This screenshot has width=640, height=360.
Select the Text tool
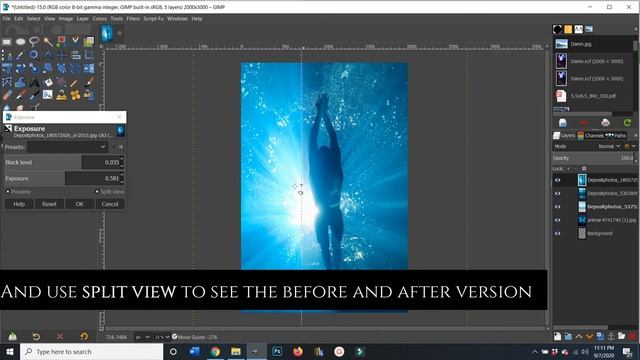point(34,82)
